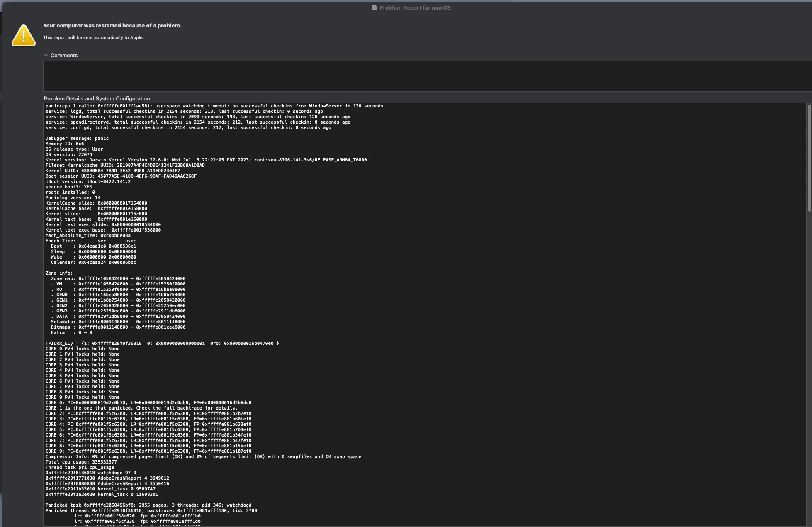Click the panic userspace watchdog timeout line
This screenshot has height=527, width=812.
tap(214, 106)
